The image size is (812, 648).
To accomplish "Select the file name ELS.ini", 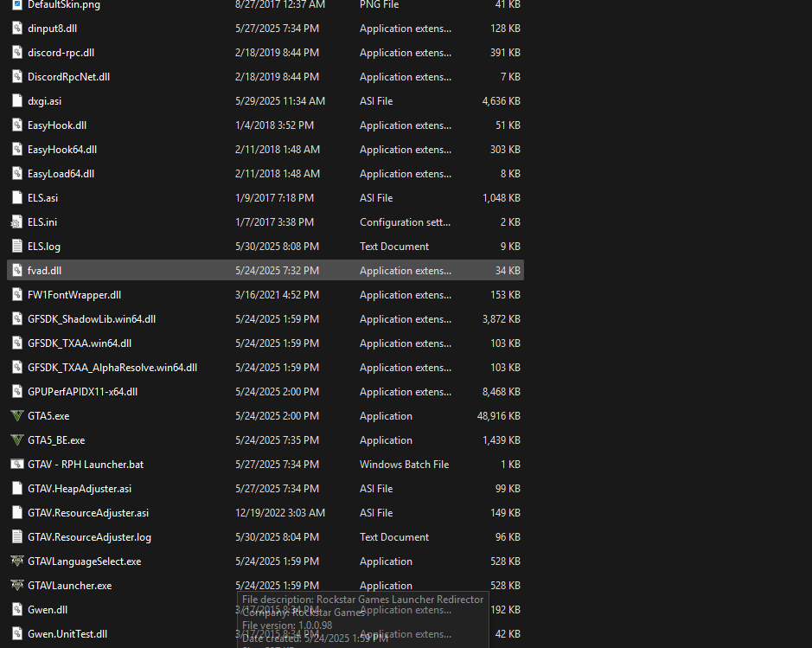I will coord(42,222).
